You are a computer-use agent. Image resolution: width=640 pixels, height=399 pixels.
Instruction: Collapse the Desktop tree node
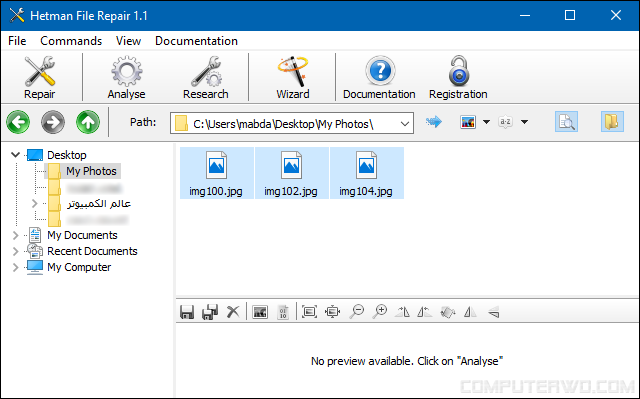click(x=16, y=155)
